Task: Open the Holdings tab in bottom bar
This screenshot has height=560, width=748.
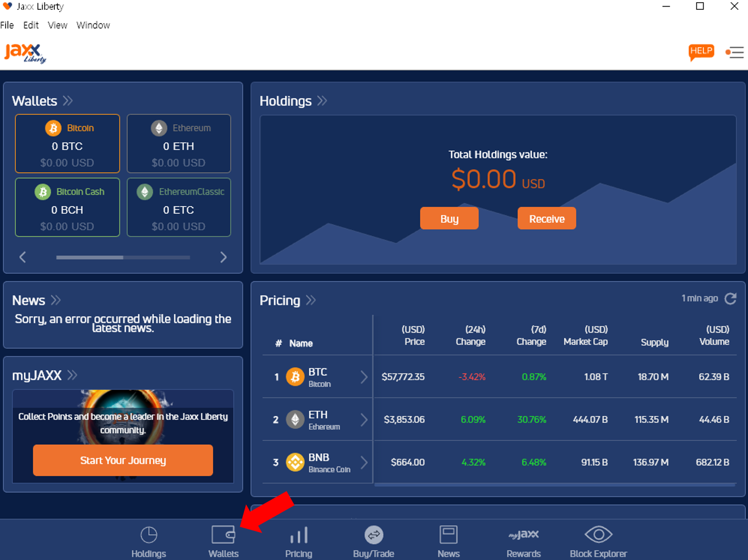Action: coord(149,542)
